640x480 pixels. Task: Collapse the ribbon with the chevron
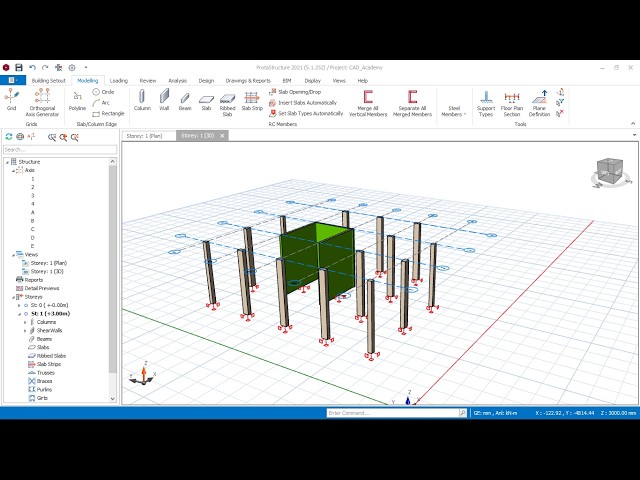coord(633,123)
